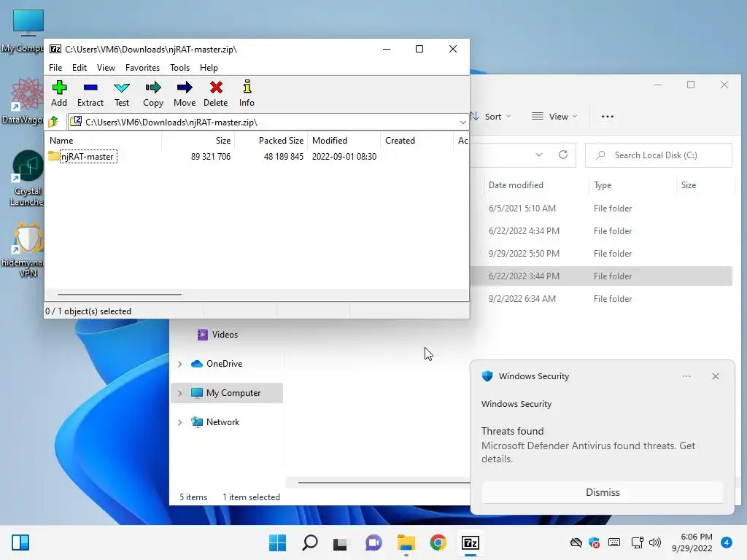This screenshot has height=560, width=747.
Task: Expand Network tree node
Action: (179, 422)
